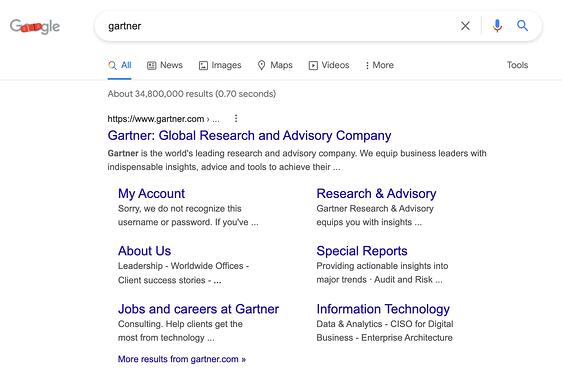562x383 pixels.
Task: Click the News tab newspaper icon
Action: click(x=152, y=66)
